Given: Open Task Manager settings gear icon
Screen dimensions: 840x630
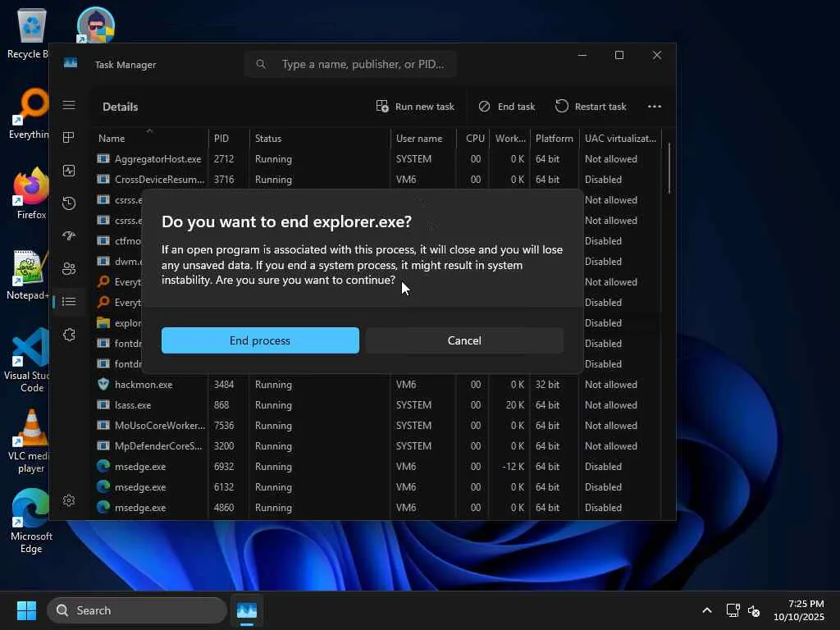Looking at the screenshot, I should coord(69,500).
